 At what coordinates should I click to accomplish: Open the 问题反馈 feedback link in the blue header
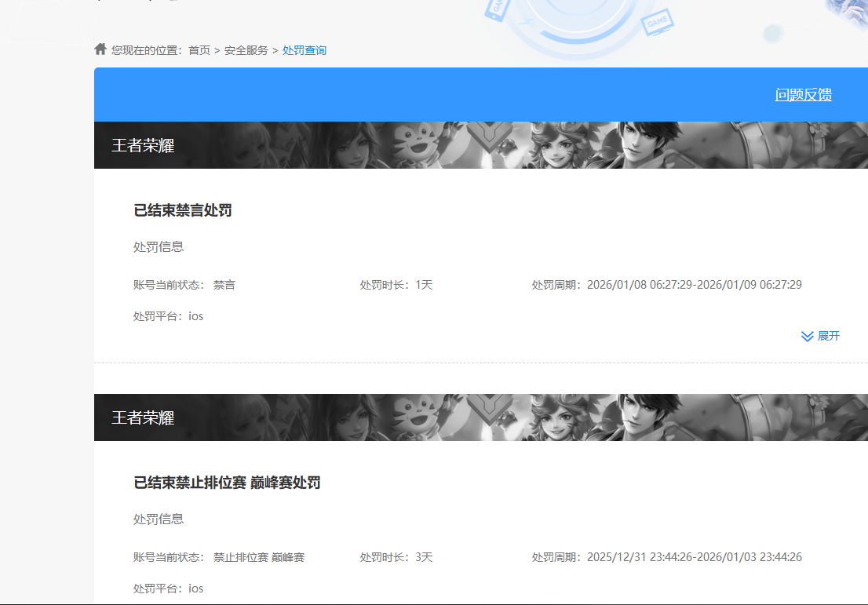803,94
